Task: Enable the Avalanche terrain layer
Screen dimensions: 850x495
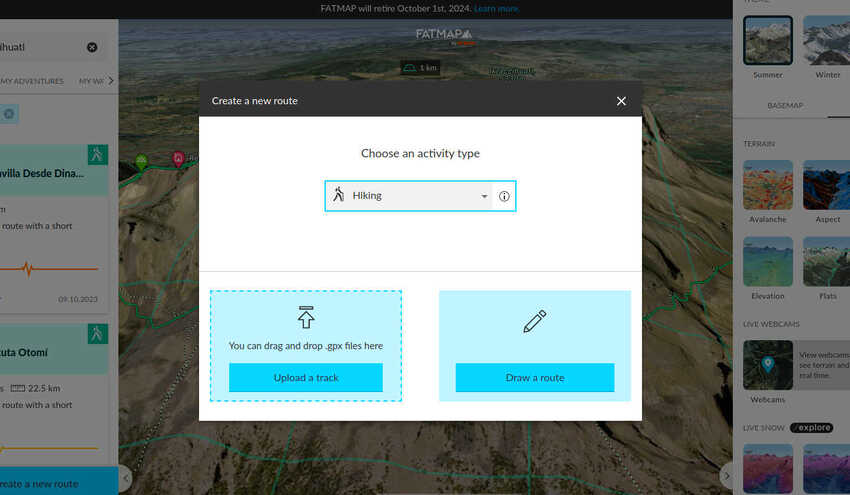Action: coord(768,186)
